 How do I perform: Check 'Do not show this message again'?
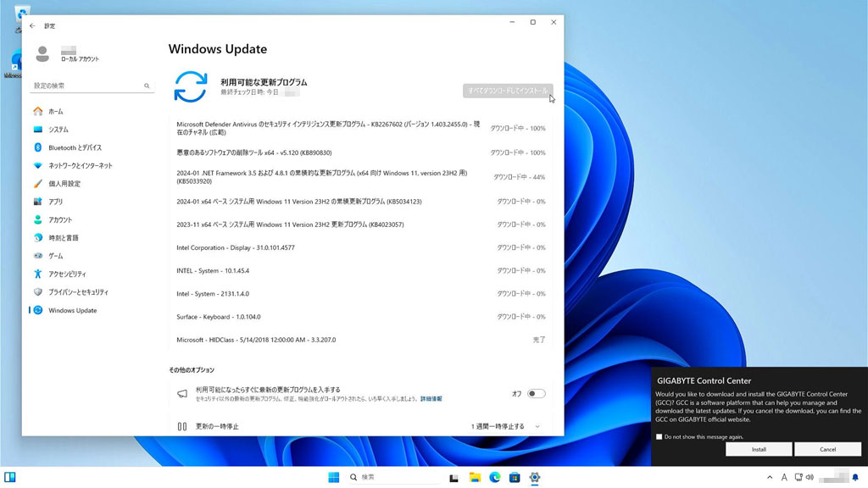659,437
